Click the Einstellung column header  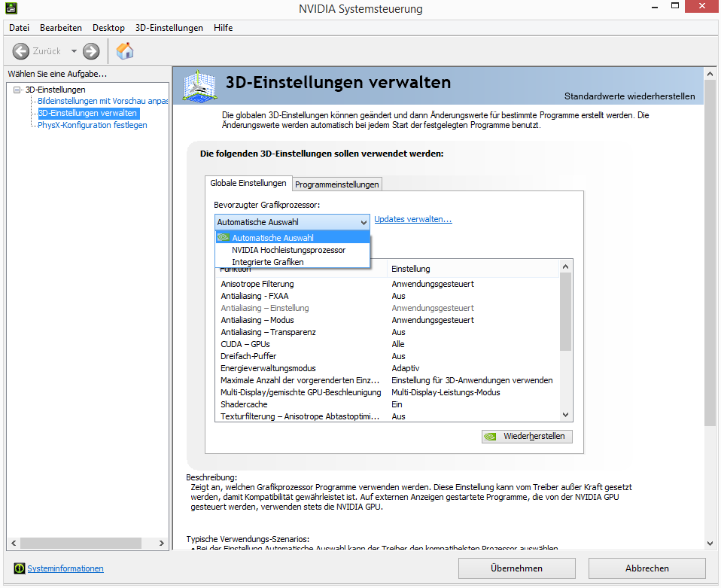coord(473,269)
